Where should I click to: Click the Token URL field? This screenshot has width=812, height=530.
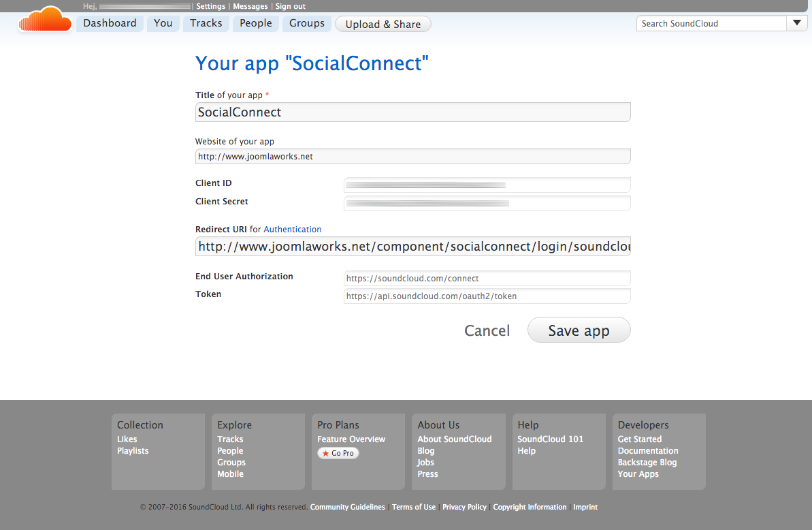tap(487, 296)
